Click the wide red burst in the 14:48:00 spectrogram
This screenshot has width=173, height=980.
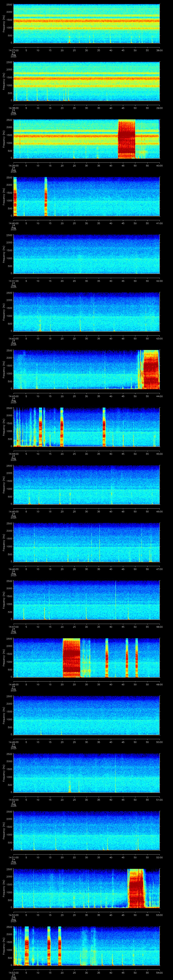coord(71,658)
